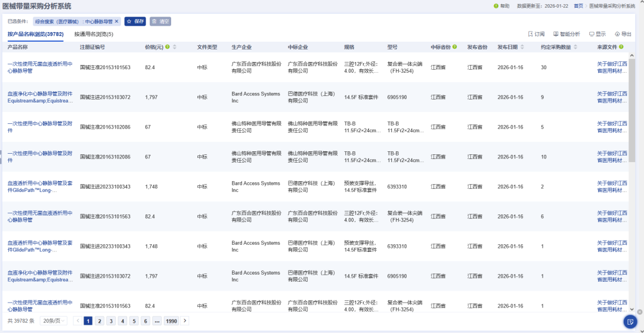Image resolution: width=644 pixels, height=333 pixels.
Task: Click the 订阅 subscribe bookmark icon
Action: (x=531, y=34)
